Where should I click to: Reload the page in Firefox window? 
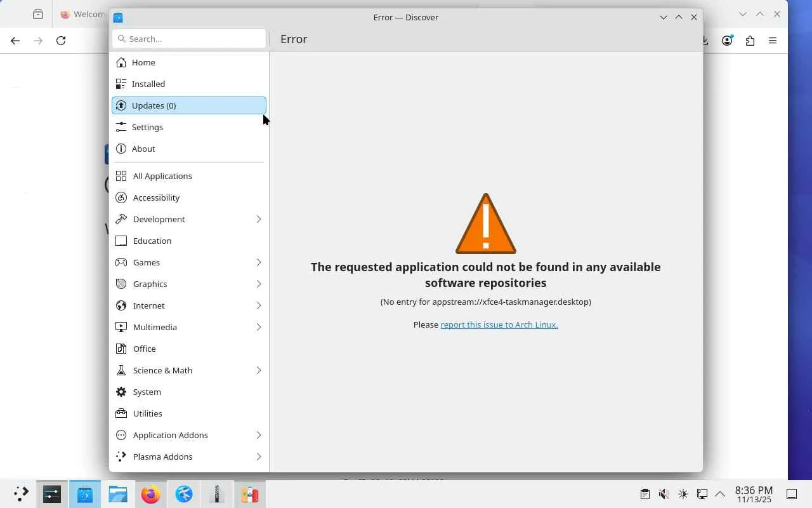(61, 41)
